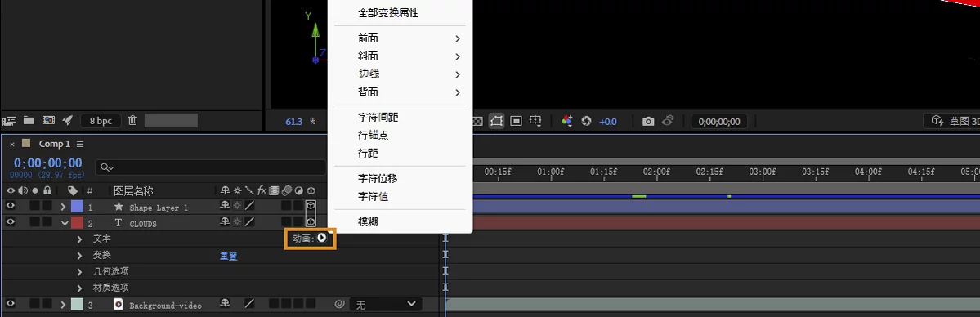Select 模糊 menu item

point(400,222)
